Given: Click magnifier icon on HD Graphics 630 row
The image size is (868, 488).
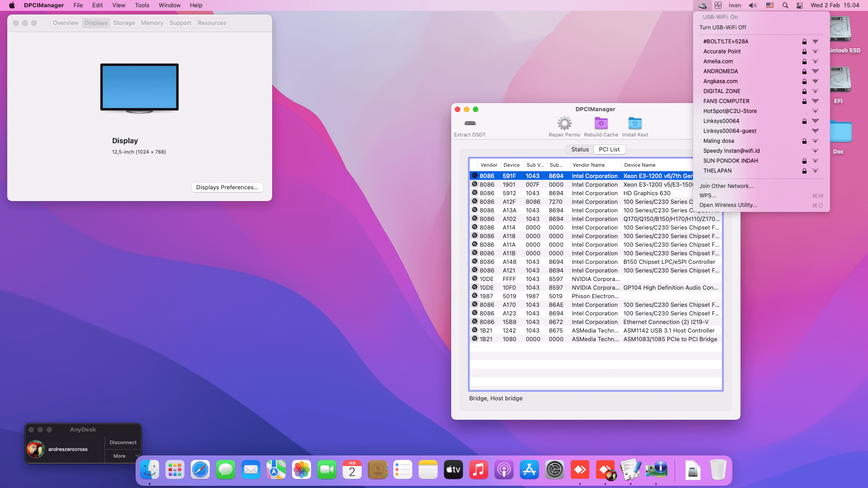Looking at the screenshot, I should (x=475, y=193).
